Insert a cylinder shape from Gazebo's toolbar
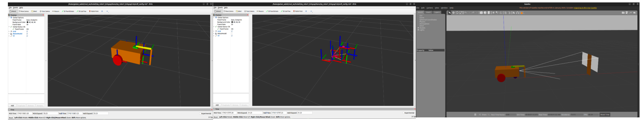644x127 pixels. (489, 13)
